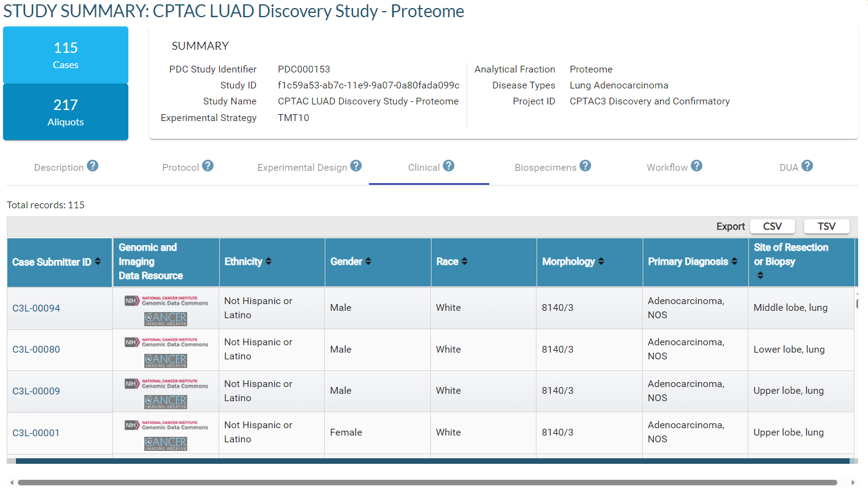The width and height of the screenshot is (868, 489).
Task: Open case C3L-00001 link
Action: click(x=36, y=432)
